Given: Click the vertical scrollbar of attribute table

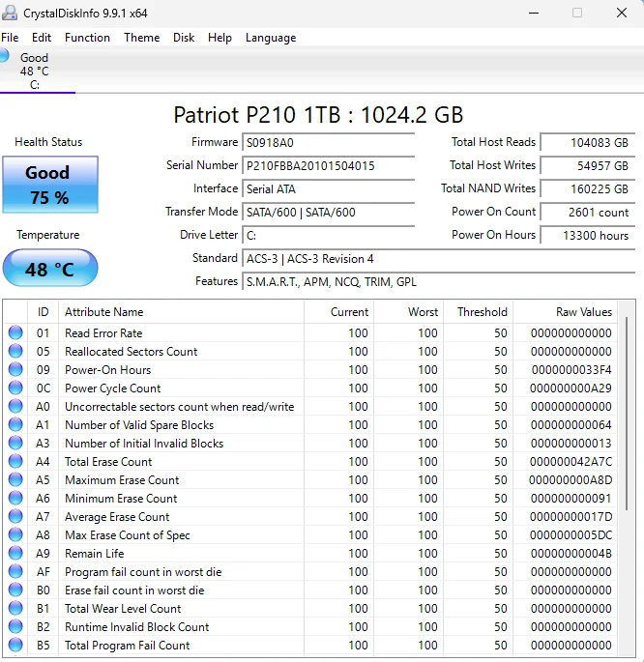Looking at the screenshot, I should click(x=627, y=414).
